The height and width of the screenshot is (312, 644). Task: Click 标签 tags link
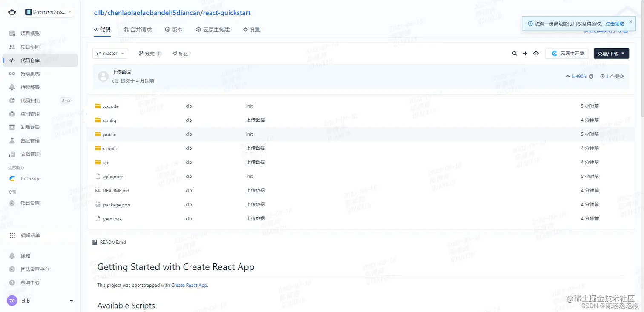(181, 54)
